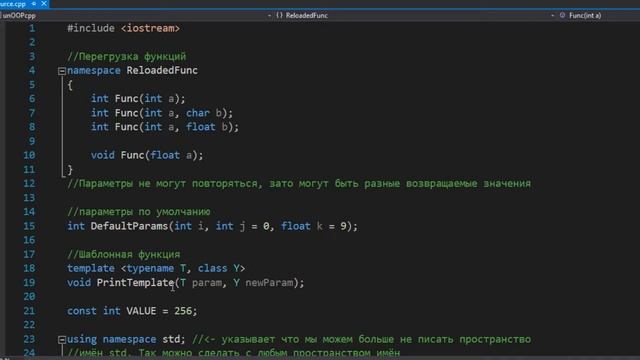Collapse the using namespace std comment block
The width and height of the screenshot is (640, 360).
click(x=62, y=340)
